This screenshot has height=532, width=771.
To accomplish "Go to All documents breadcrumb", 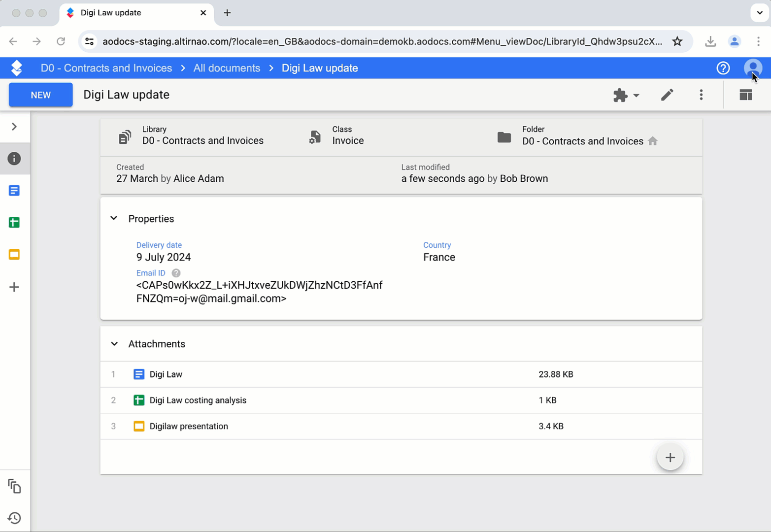I will tap(227, 68).
